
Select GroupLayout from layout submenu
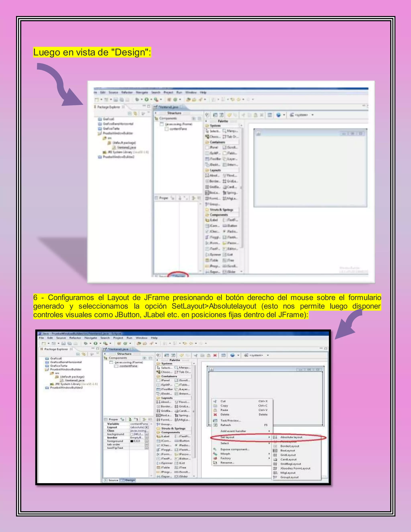[x=296, y=477]
